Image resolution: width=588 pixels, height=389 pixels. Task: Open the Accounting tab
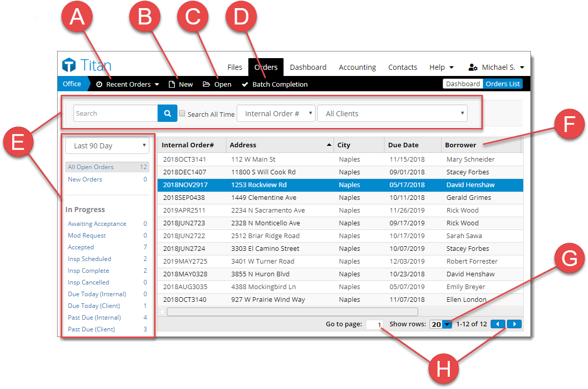pyautogui.click(x=357, y=67)
